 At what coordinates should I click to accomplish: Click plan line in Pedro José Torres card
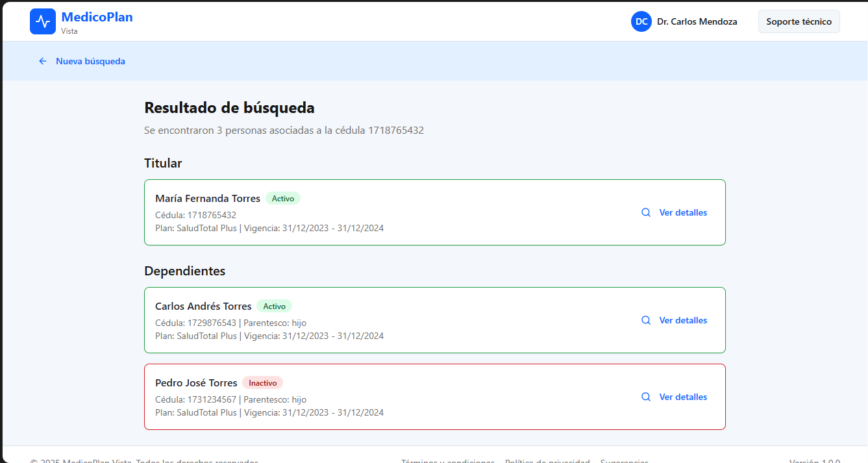[x=269, y=412]
